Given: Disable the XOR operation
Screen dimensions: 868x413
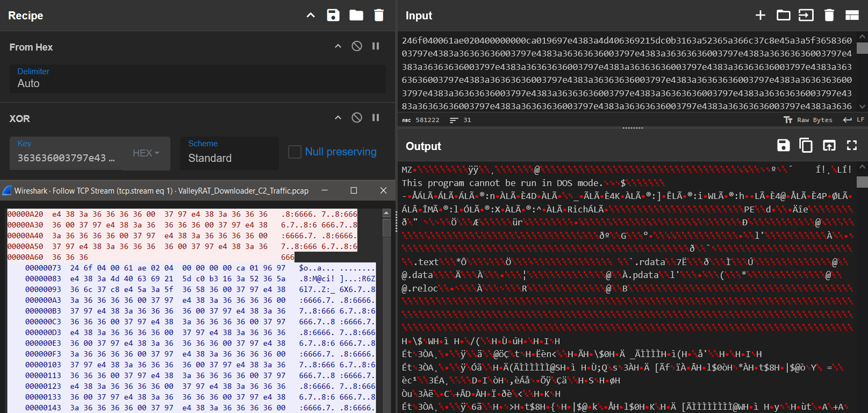Looking at the screenshot, I should tap(357, 118).
